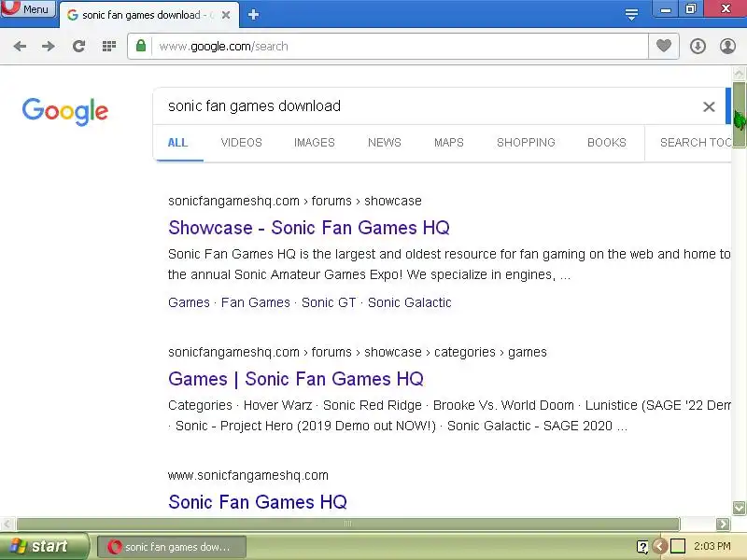Close the sonic fan games download tab
This screenshot has height=560, width=747.
(226, 15)
